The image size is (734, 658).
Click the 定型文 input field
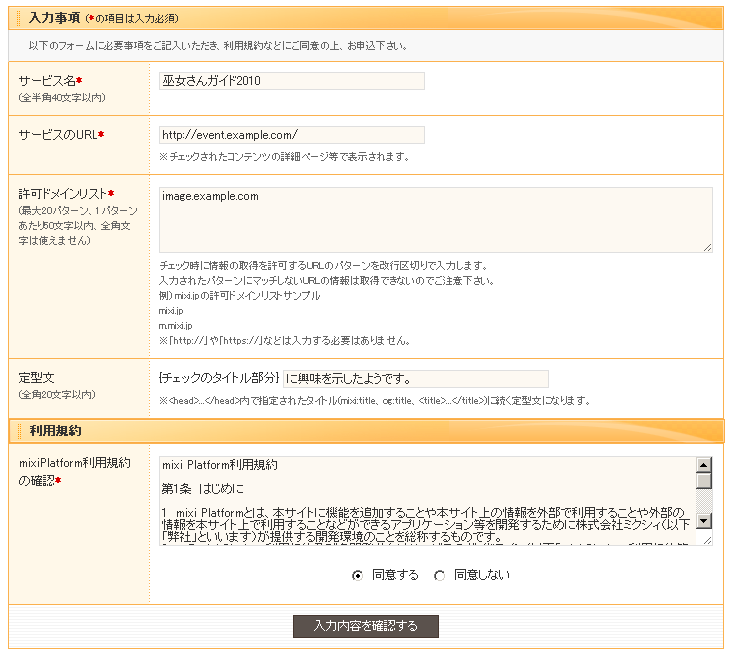(x=416, y=379)
